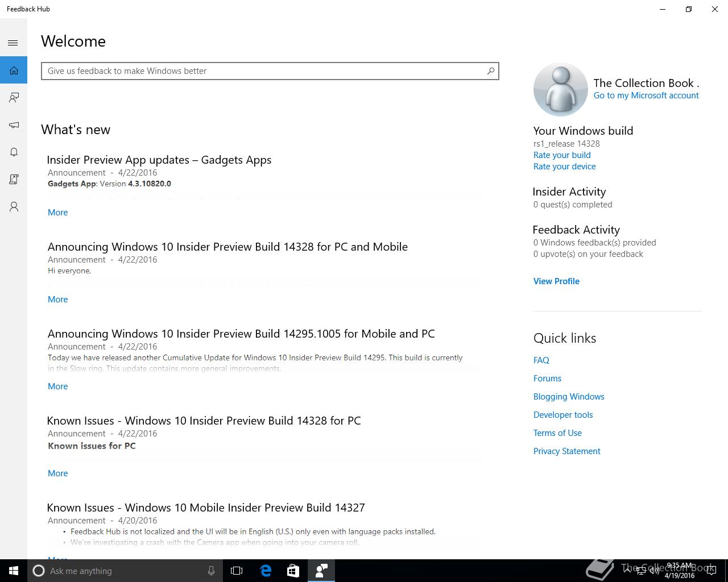Image resolution: width=728 pixels, height=582 pixels.
Task: Open View Profile link
Action: coord(556,281)
